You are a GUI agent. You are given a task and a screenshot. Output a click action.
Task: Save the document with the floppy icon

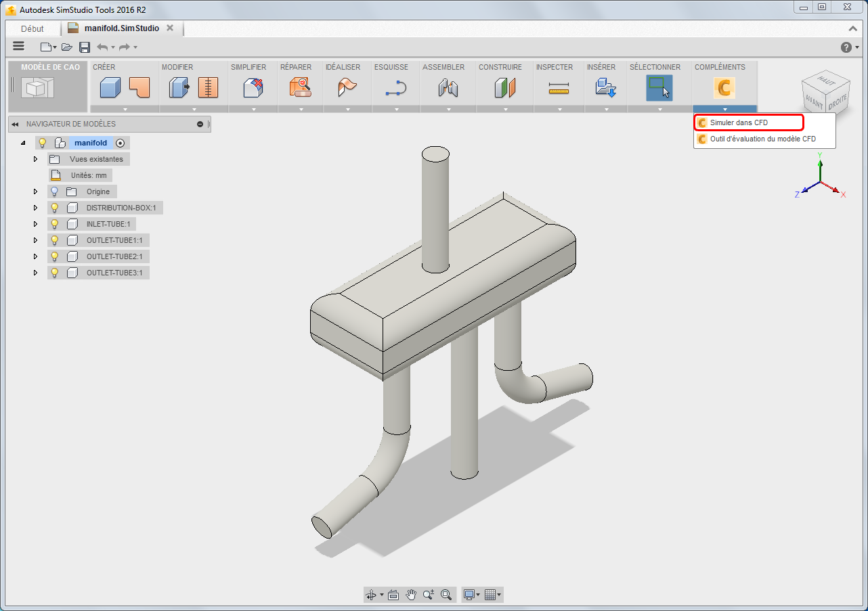point(85,47)
